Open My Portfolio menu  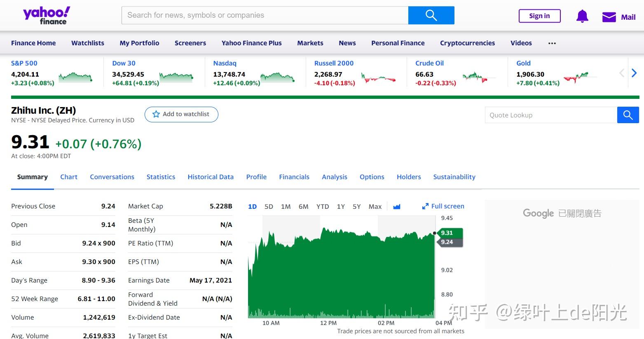[139, 43]
